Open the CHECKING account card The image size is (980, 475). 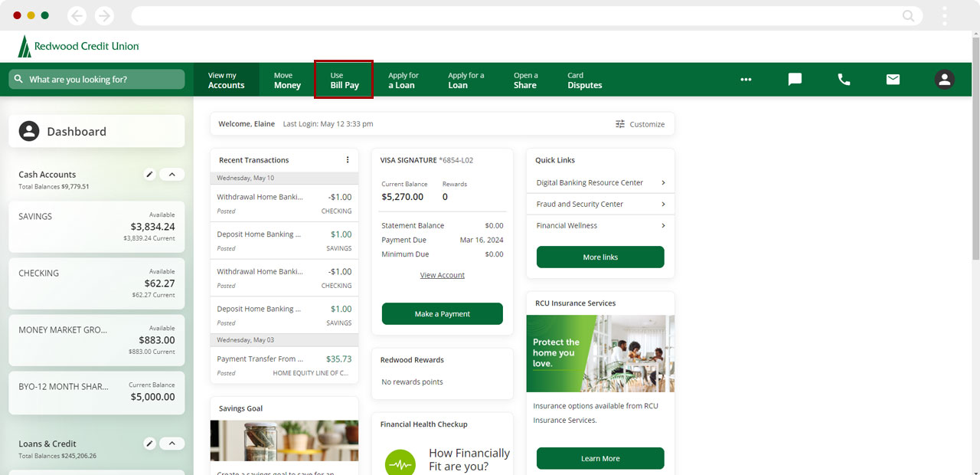(96, 283)
